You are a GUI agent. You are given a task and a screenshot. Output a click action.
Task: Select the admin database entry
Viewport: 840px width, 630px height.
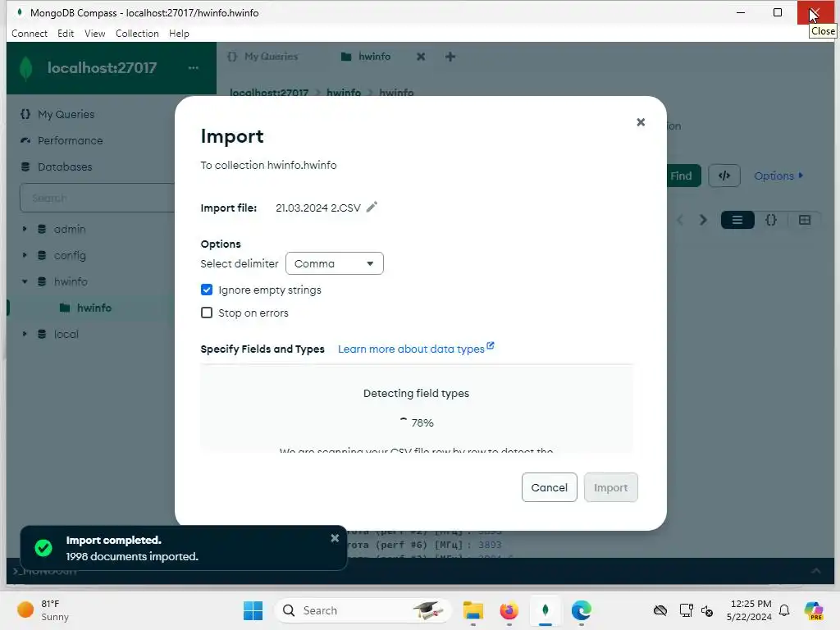[x=69, y=229]
